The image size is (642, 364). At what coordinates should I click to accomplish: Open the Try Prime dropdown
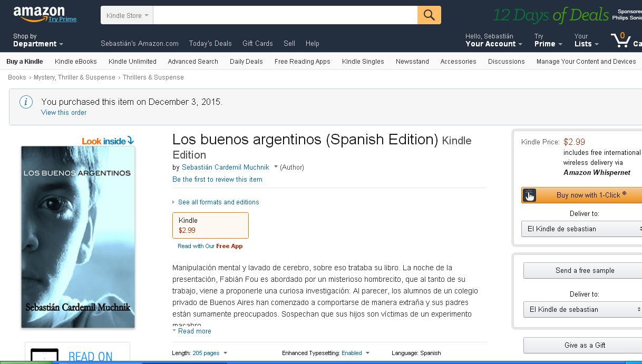(548, 40)
